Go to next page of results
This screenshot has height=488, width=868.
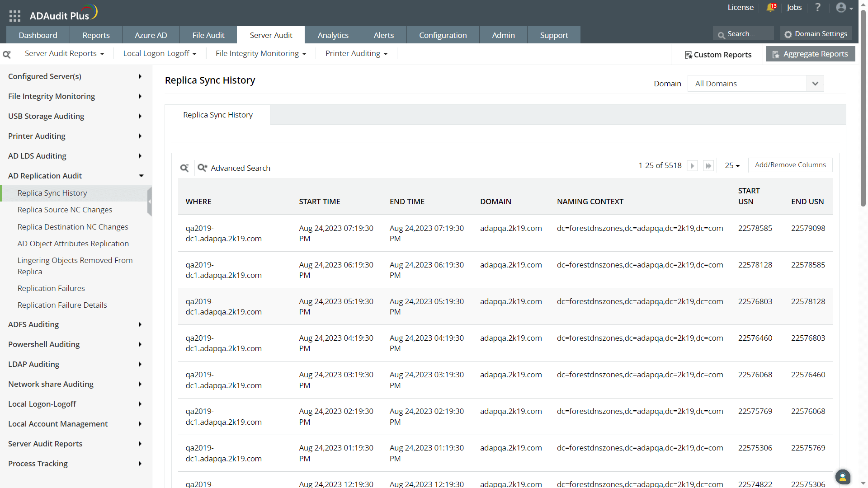tap(692, 166)
